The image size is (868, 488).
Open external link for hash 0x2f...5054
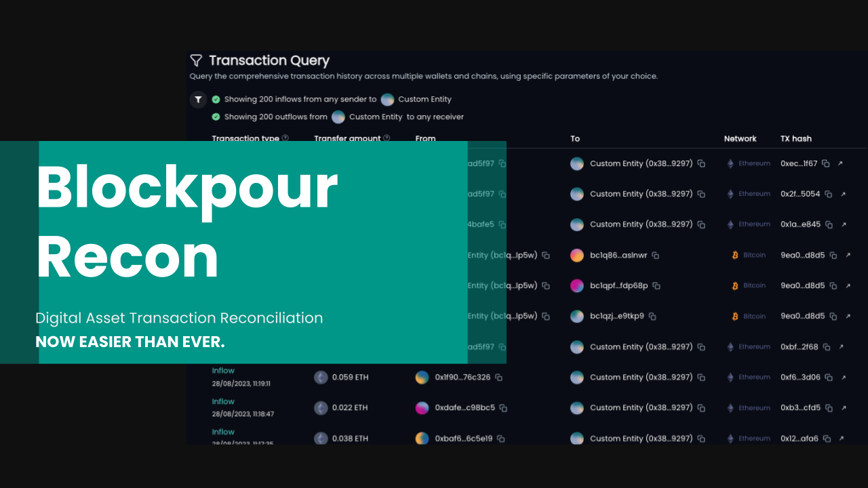(x=844, y=194)
